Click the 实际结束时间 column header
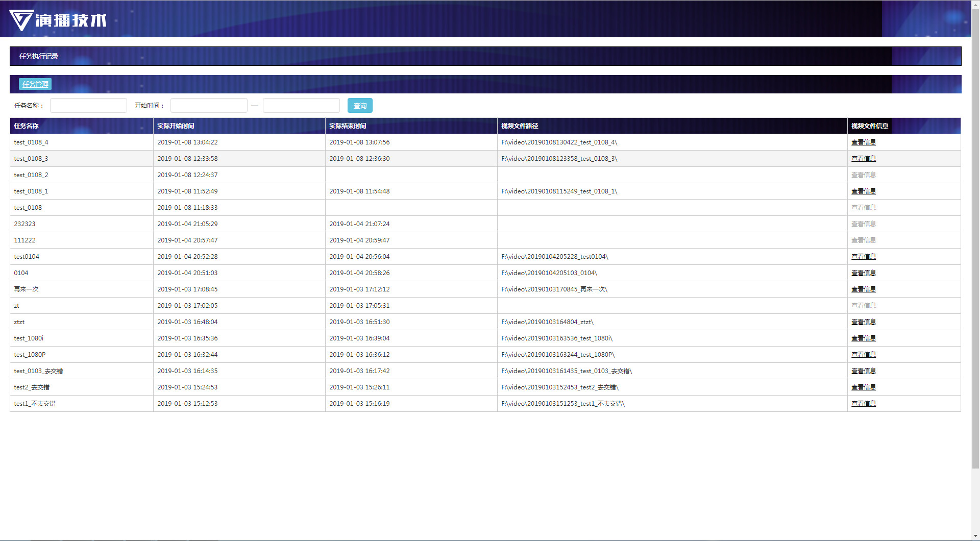The height and width of the screenshot is (541, 980). pyautogui.click(x=348, y=126)
